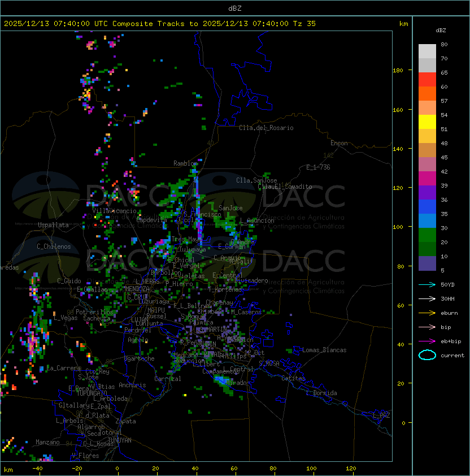The width and height of the screenshot is (470, 476).
Task: Pick the indigo bottom swatch in dBZ scale
Action: coord(427,263)
